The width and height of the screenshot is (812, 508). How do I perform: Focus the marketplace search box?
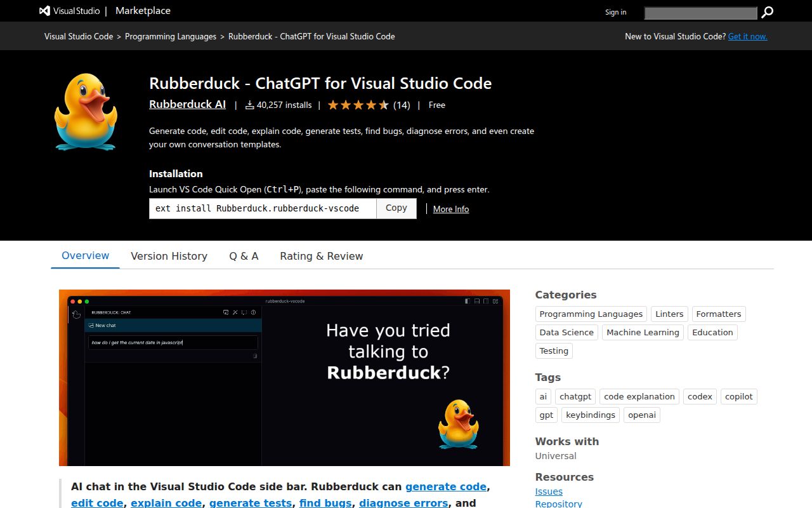click(x=701, y=13)
